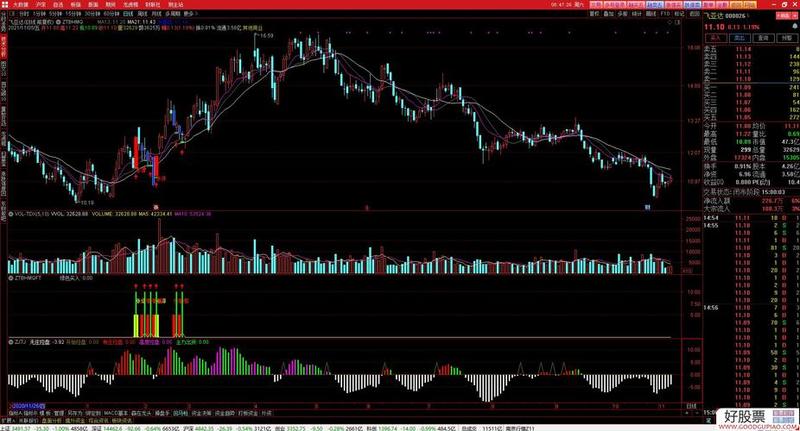
Task: Open the 综合资讯 bottom tab
Action: pos(98,421)
